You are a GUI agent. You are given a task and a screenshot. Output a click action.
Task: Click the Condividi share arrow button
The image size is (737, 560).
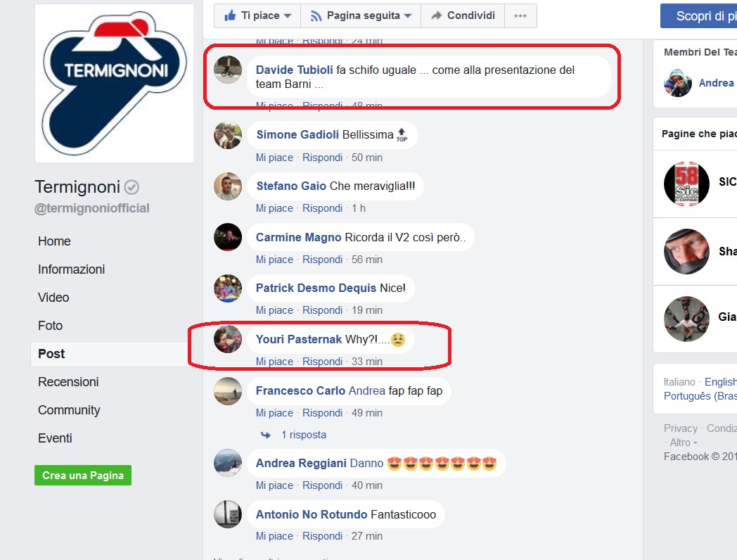tap(463, 16)
